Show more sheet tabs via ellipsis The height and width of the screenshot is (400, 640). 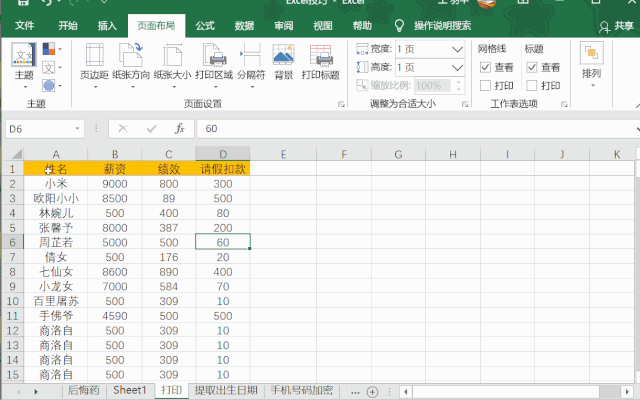pos(355,392)
